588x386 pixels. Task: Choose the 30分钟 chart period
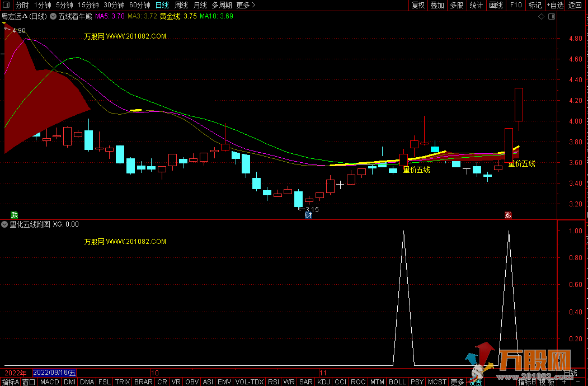click(x=114, y=5)
